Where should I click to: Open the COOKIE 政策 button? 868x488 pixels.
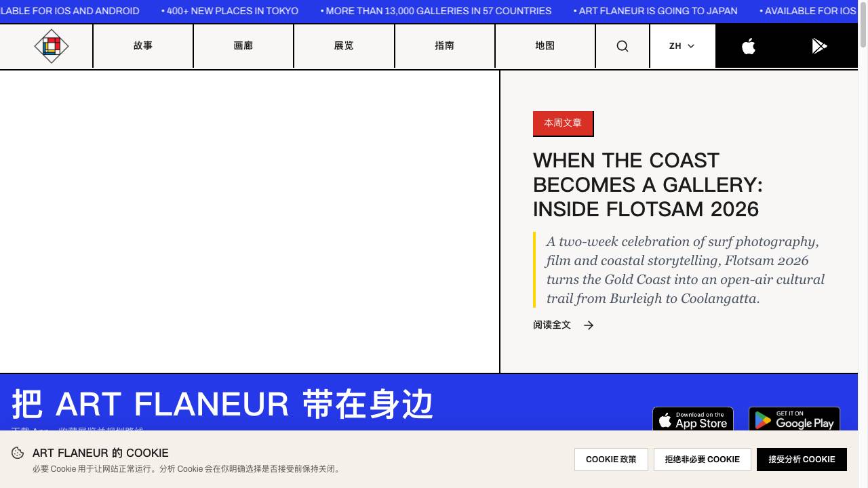pyautogui.click(x=611, y=460)
